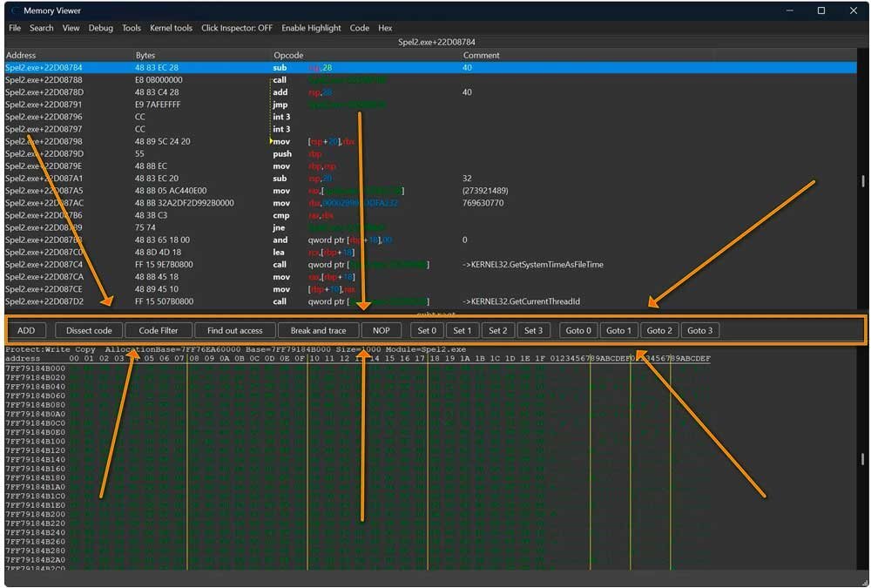Open the Hex menu

[385, 28]
